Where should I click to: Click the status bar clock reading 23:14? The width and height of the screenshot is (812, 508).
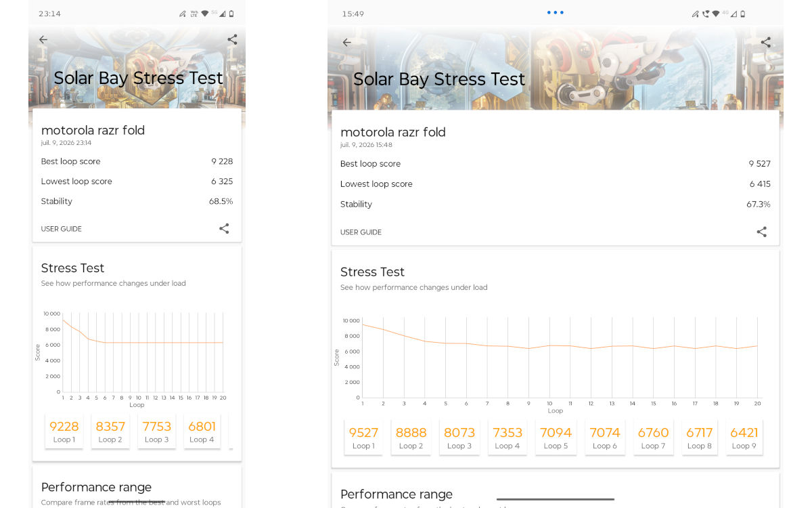49,14
